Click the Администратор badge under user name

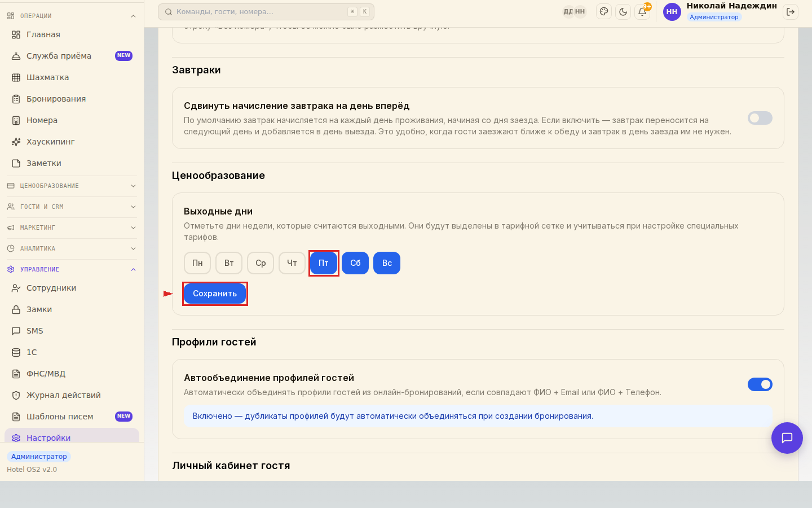click(x=714, y=17)
